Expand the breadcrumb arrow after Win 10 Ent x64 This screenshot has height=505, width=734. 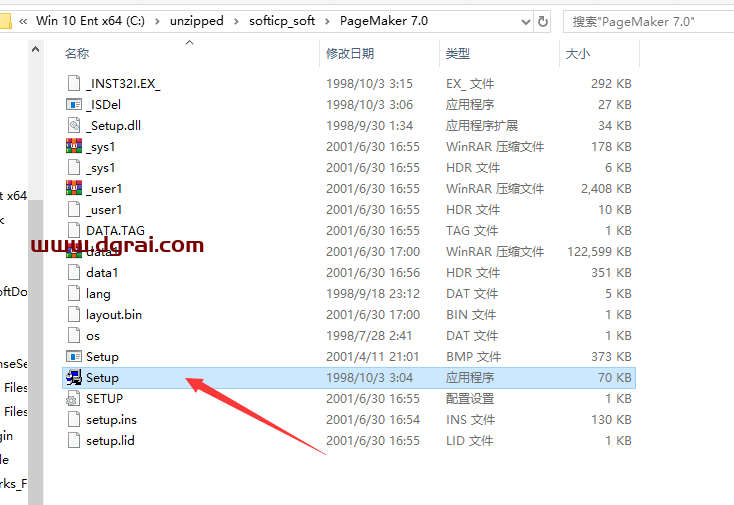pos(157,21)
